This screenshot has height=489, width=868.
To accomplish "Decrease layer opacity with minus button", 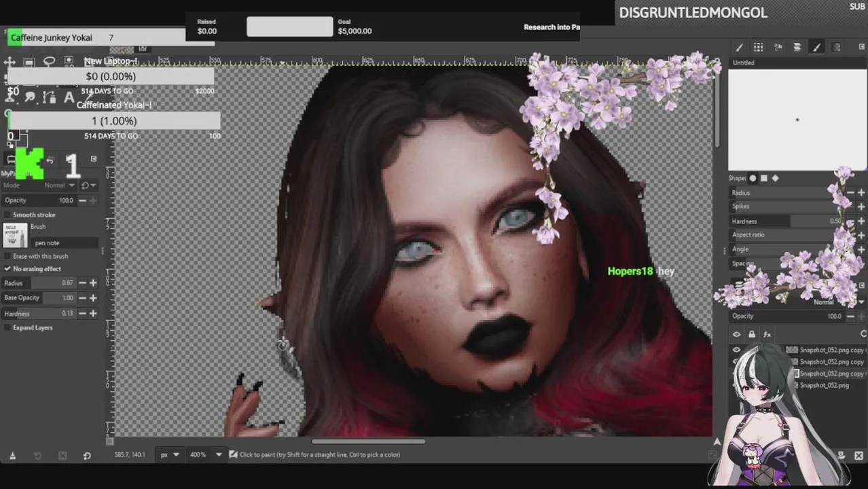I will (851, 316).
